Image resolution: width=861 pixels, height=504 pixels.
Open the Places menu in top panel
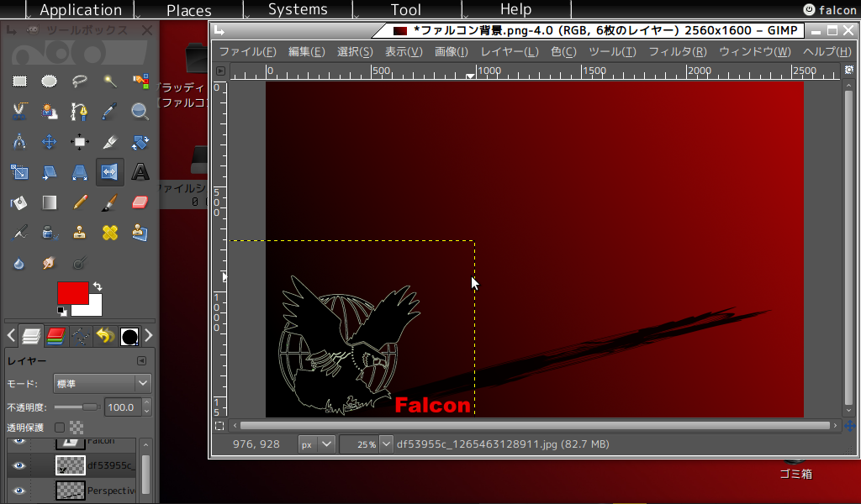[x=189, y=10]
